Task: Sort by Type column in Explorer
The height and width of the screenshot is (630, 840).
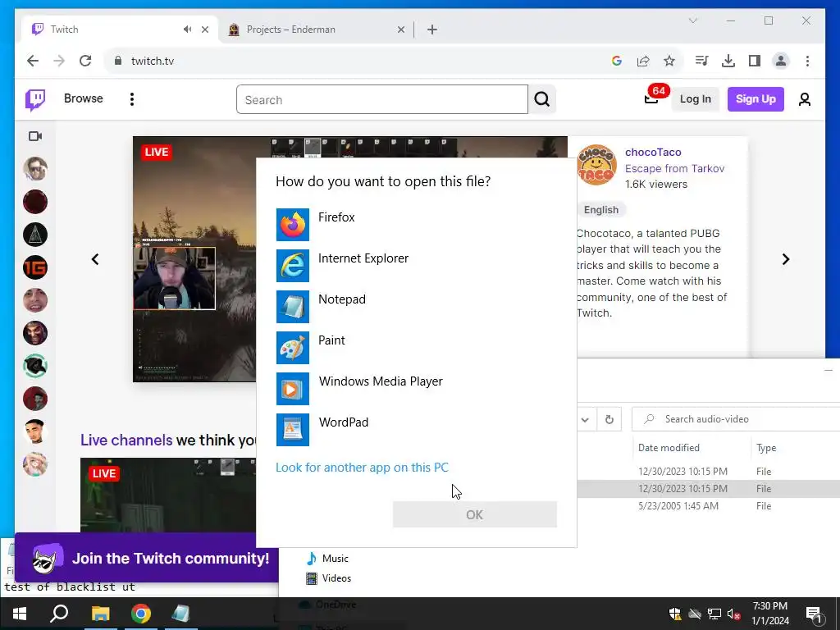Action: pyautogui.click(x=766, y=447)
